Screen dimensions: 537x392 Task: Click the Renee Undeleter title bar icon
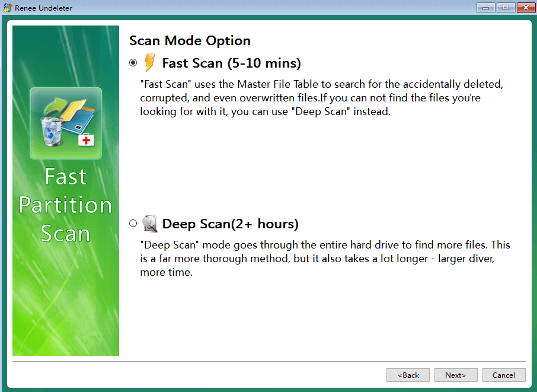click(8, 8)
